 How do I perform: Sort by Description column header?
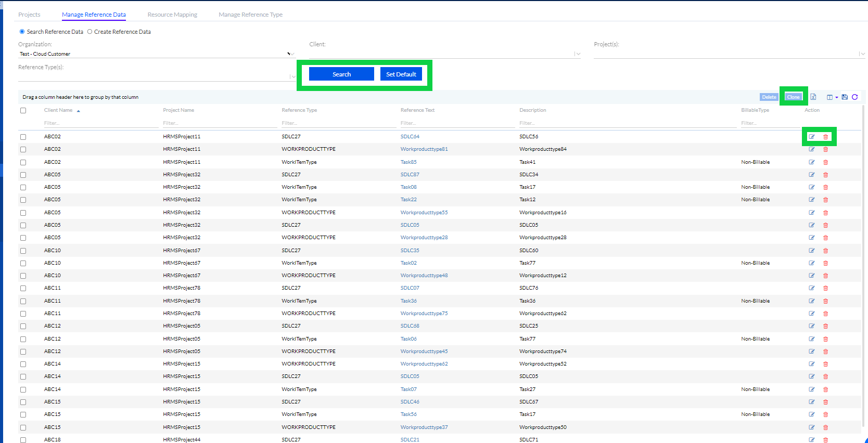click(533, 110)
